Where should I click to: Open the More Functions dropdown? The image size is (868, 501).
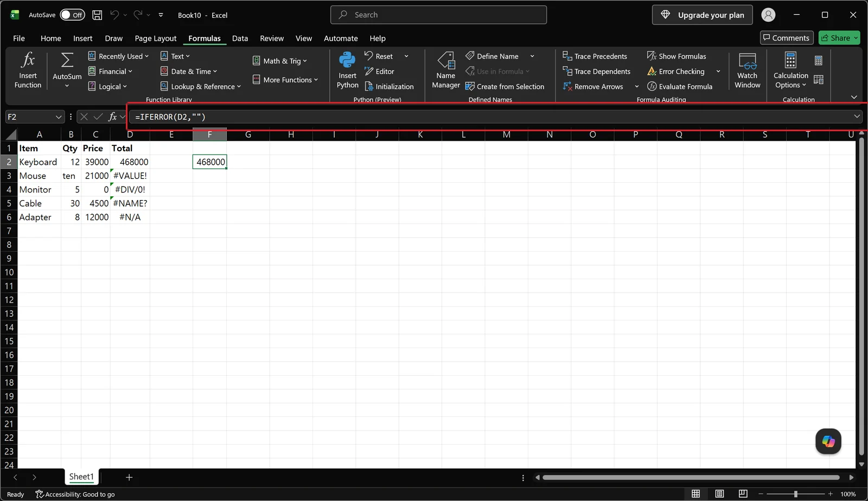[x=285, y=80]
